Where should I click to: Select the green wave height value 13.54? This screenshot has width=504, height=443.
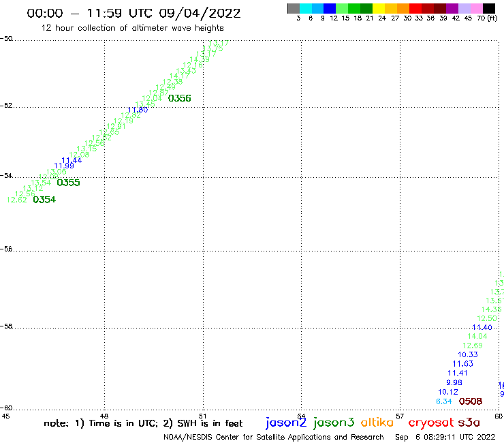tap(41, 183)
